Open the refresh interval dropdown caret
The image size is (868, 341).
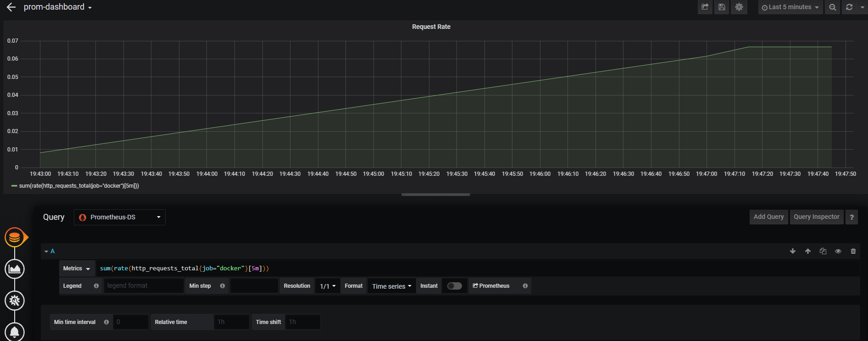coord(862,7)
